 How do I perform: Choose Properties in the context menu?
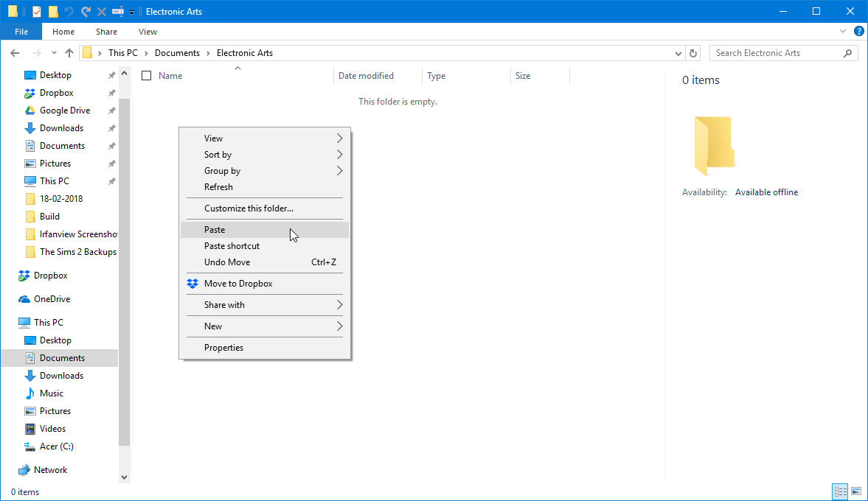[x=265, y=348]
